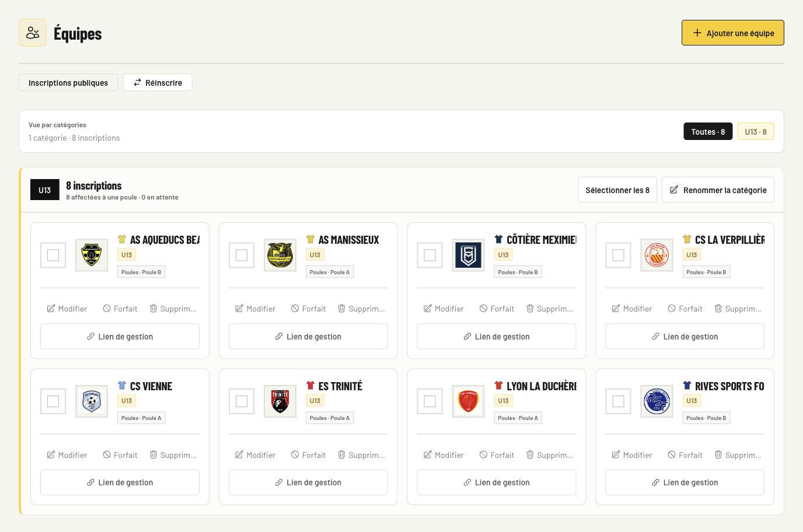Open AS Aqueducs club logo
Image resolution: width=803 pixels, height=532 pixels.
[x=92, y=255]
